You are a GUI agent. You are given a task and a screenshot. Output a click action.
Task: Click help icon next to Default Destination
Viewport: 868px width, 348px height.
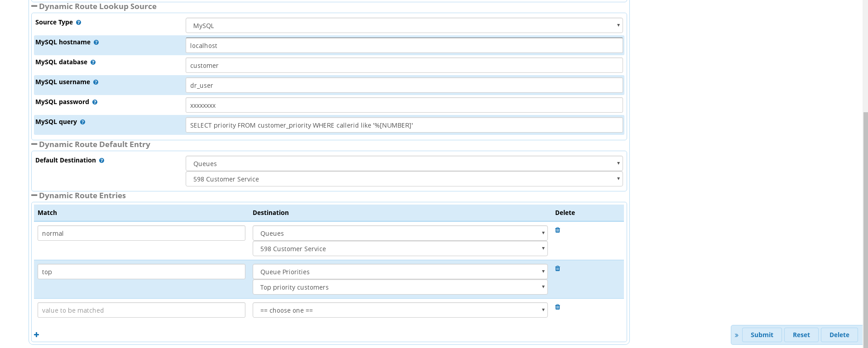coord(101,161)
